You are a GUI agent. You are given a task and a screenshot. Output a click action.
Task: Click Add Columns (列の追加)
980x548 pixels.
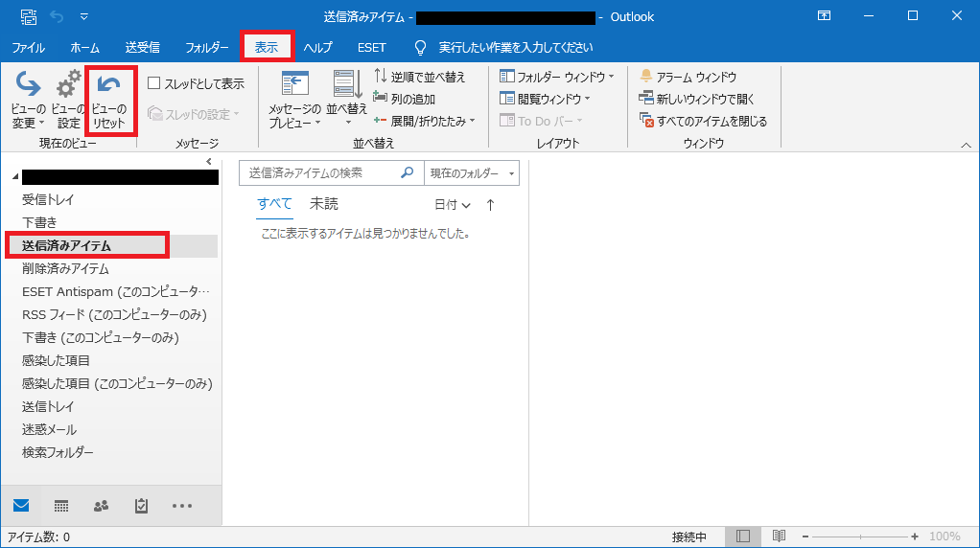tap(405, 99)
